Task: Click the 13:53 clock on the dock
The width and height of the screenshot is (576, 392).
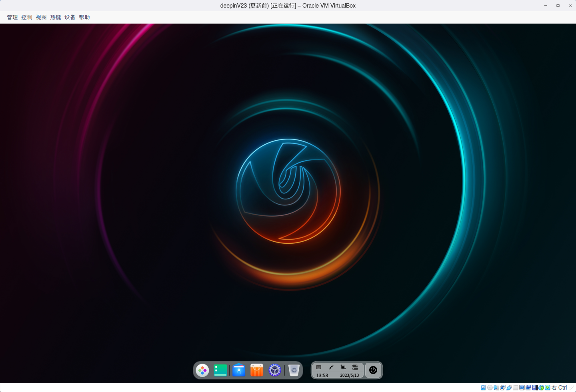Action: coord(322,375)
